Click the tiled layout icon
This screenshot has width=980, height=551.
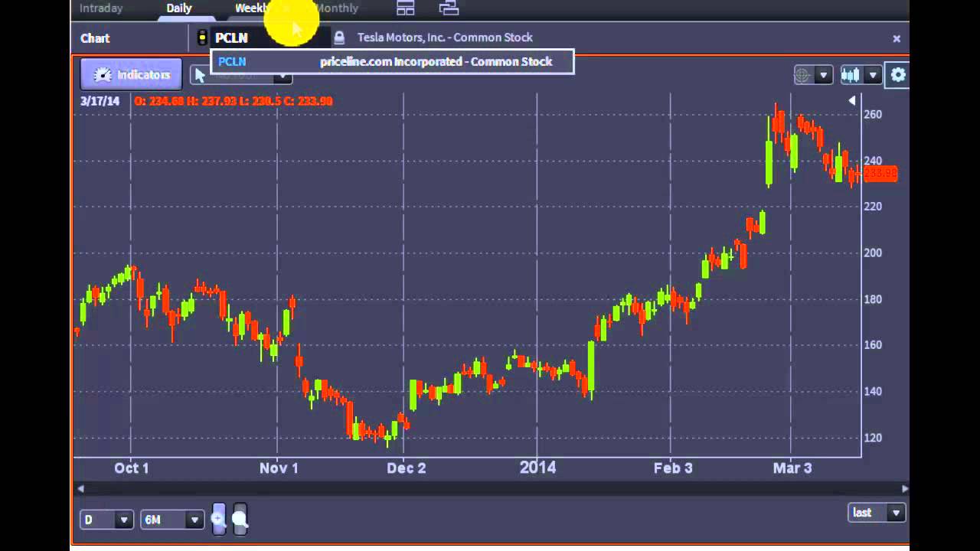[406, 8]
